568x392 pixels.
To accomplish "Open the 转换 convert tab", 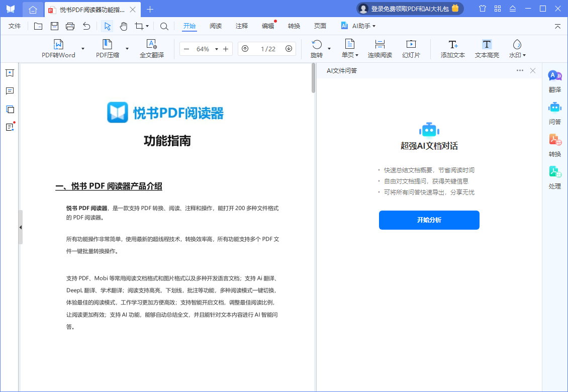I will pos(294,26).
